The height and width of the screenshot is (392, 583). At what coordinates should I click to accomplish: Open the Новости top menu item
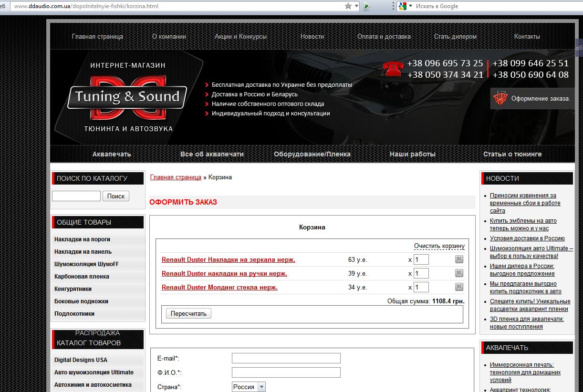312,36
